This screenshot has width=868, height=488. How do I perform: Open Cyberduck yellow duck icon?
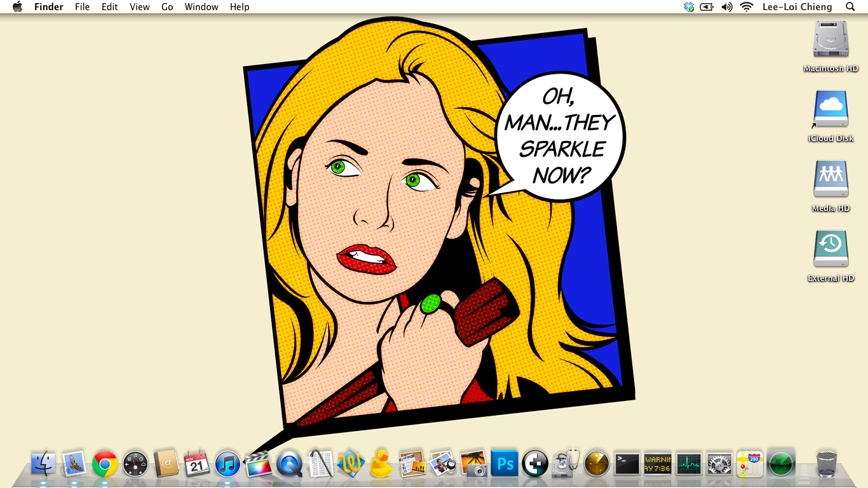point(381,464)
